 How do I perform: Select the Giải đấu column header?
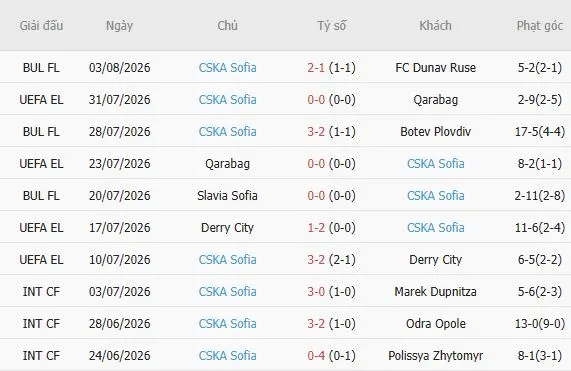41,25
